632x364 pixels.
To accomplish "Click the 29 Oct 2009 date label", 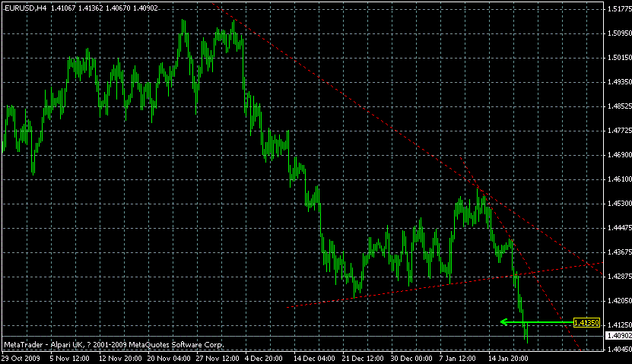I will pyautogui.click(x=21, y=358).
